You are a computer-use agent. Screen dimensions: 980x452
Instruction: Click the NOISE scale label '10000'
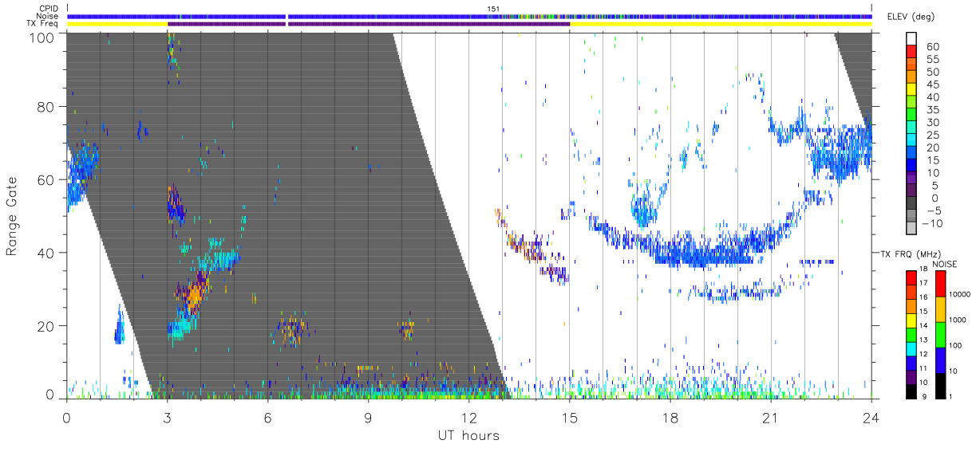[960, 294]
